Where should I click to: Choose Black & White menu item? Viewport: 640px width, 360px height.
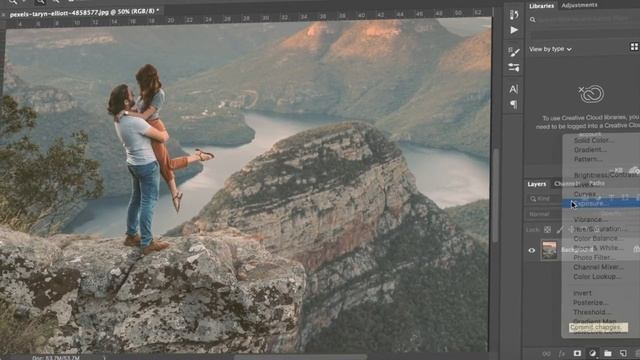click(598, 248)
